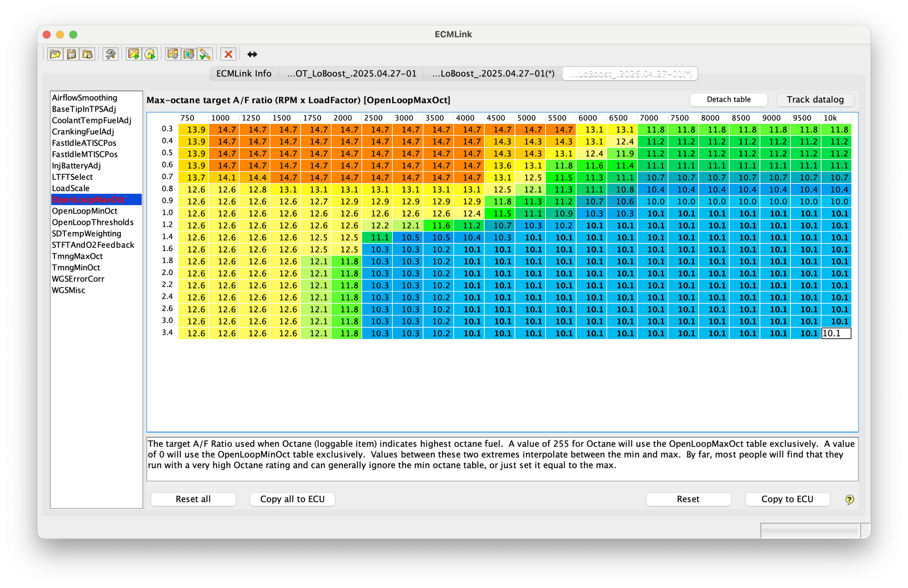Click the 1.0 load factor row header
Screen dimensions: 908x588
click(x=168, y=213)
